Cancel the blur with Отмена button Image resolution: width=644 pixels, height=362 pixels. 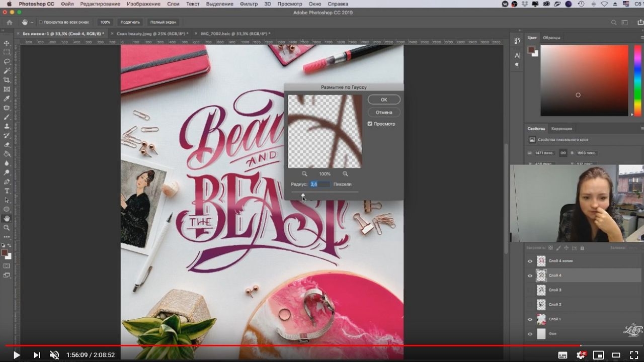click(x=384, y=112)
